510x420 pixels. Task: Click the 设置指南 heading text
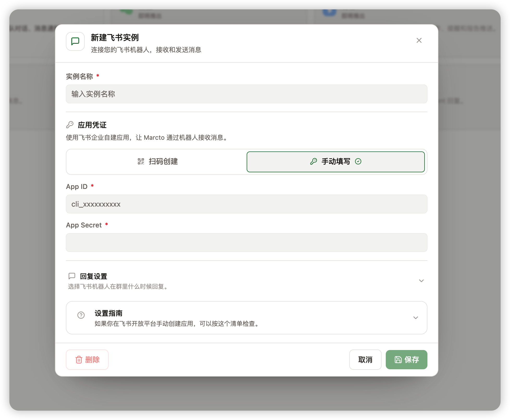(109, 313)
